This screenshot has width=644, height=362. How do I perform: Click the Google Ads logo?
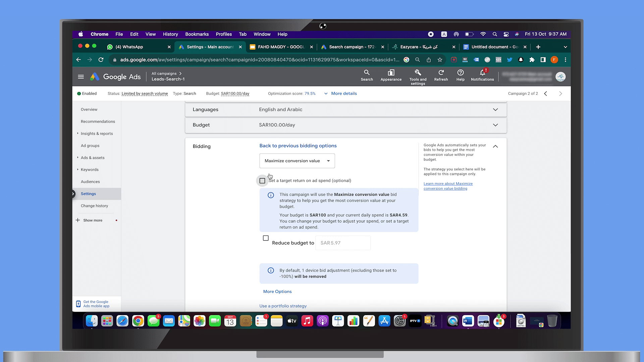(115, 77)
